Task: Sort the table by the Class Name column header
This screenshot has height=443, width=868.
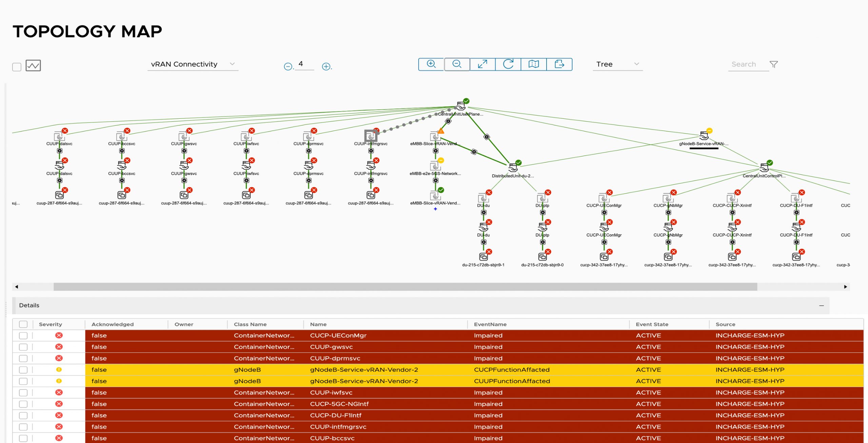Action: pos(250,324)
